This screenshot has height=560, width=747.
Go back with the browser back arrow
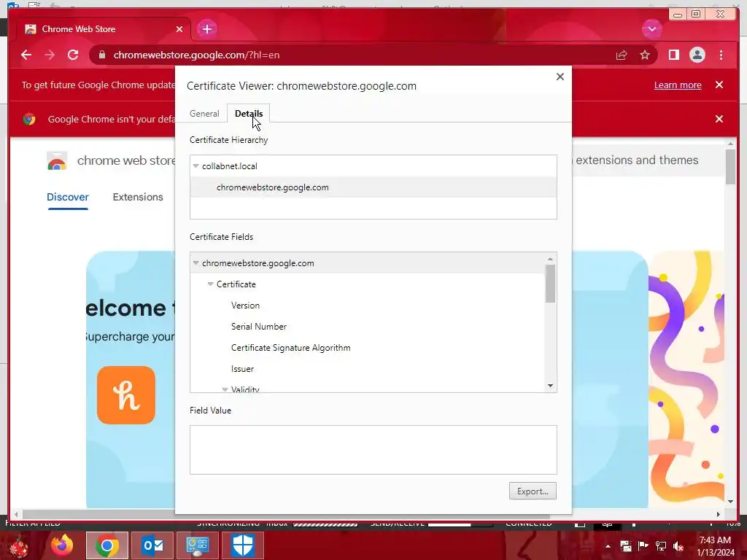26,55
